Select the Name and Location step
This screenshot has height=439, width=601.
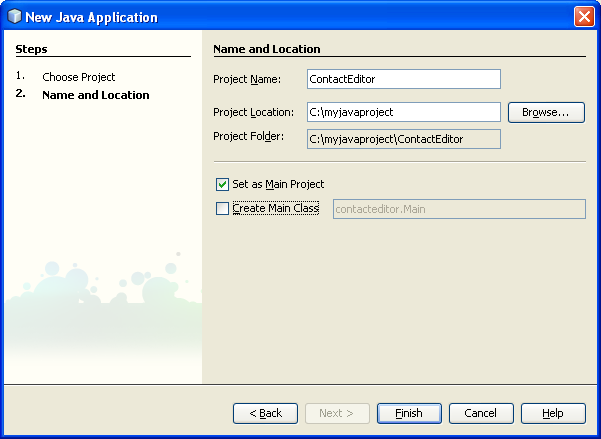[x=95, y=95]
